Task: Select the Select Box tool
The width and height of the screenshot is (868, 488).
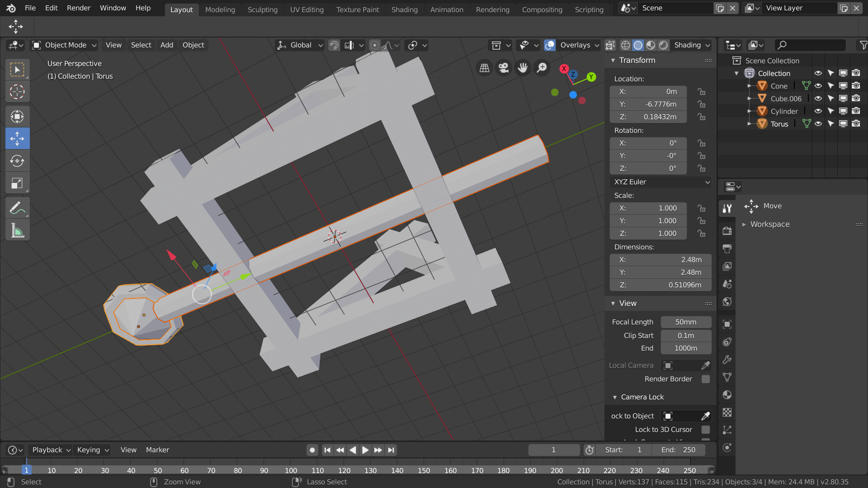Action: [17, 70]
